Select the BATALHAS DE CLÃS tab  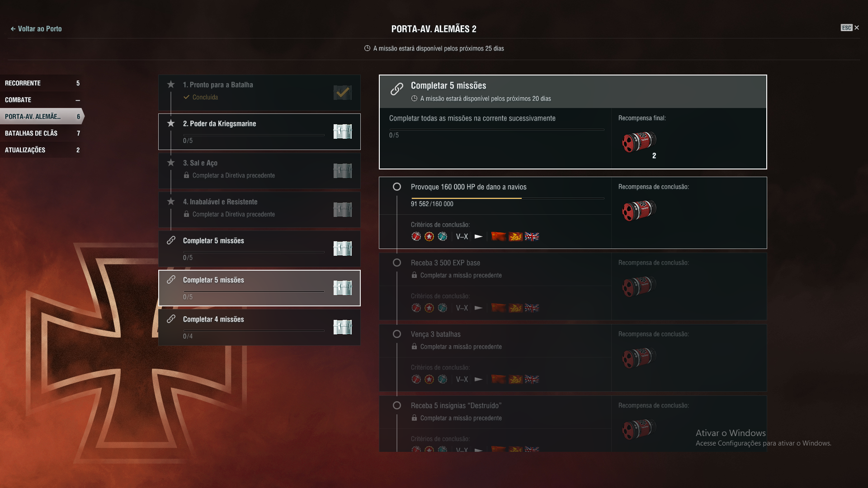point(42,133)
